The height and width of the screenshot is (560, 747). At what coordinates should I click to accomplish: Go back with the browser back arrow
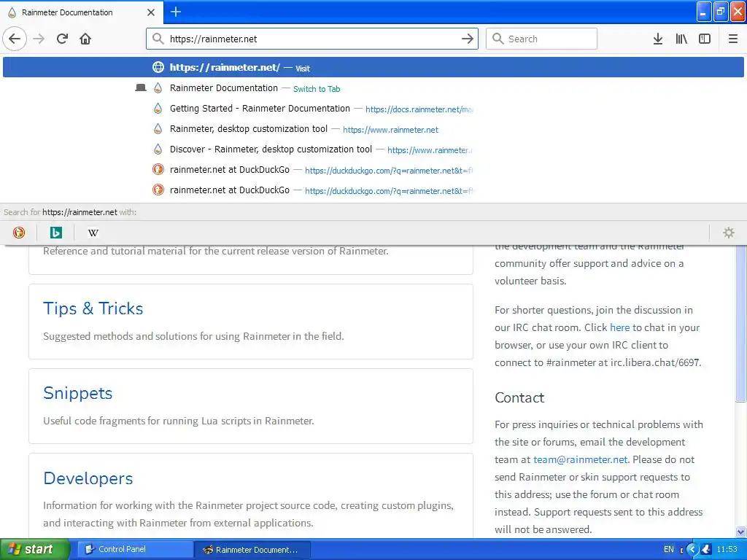[15, 39]
